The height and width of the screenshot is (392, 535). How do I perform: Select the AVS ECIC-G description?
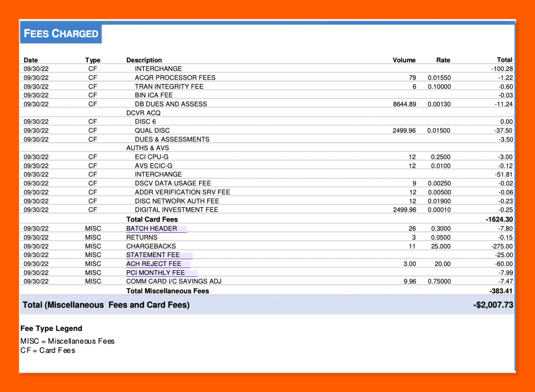tap(154, 166)
